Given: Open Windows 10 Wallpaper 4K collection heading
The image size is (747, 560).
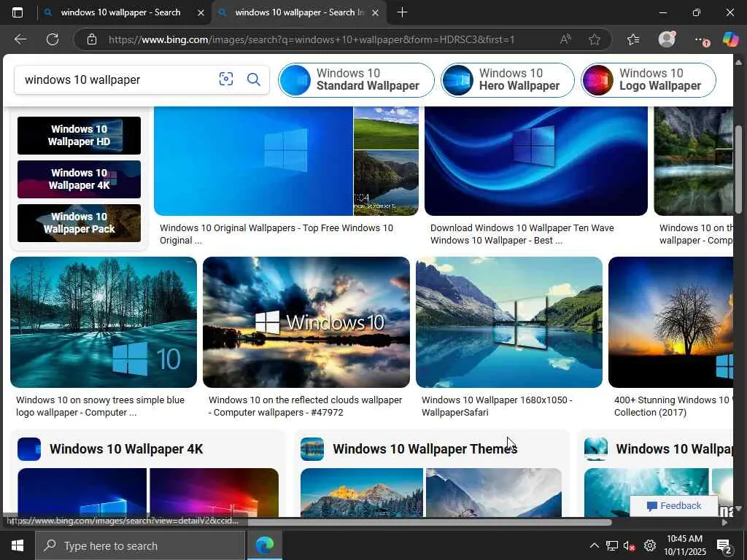Looking at the screenshot, I should tap(126, 449).
